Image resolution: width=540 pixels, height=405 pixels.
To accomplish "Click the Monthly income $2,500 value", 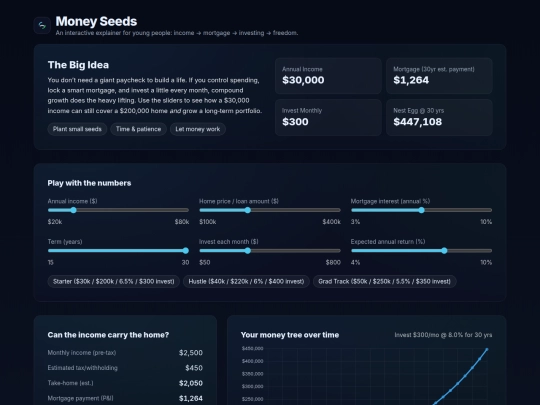I will (x=191, y=353).
